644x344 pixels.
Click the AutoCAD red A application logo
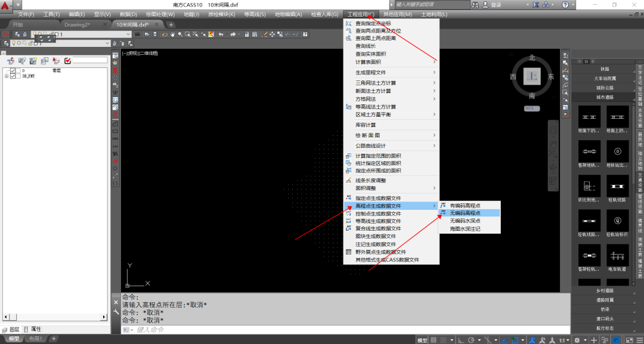[5, 5]
